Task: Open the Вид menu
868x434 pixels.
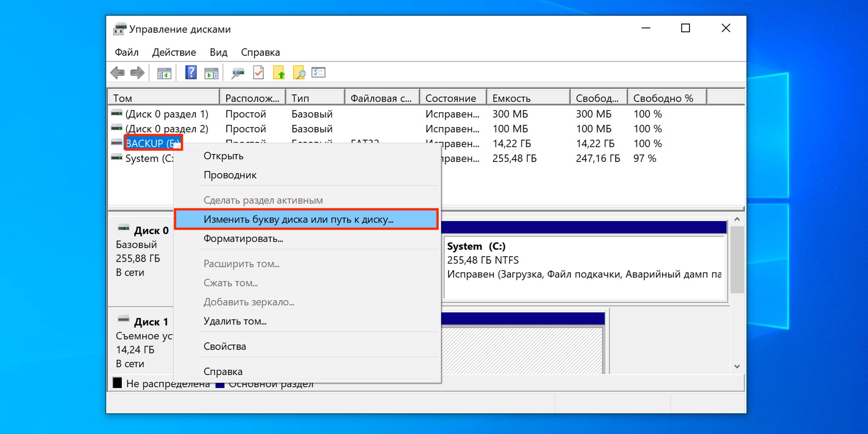Action: point(218,52)
